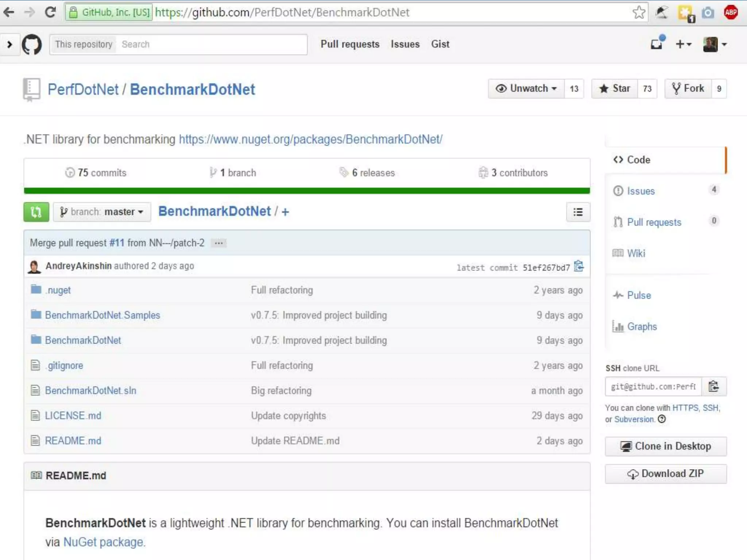Go back using browser back arrow
The height and width of the screenshot is (560, 747).
click(x=9, y=12)
